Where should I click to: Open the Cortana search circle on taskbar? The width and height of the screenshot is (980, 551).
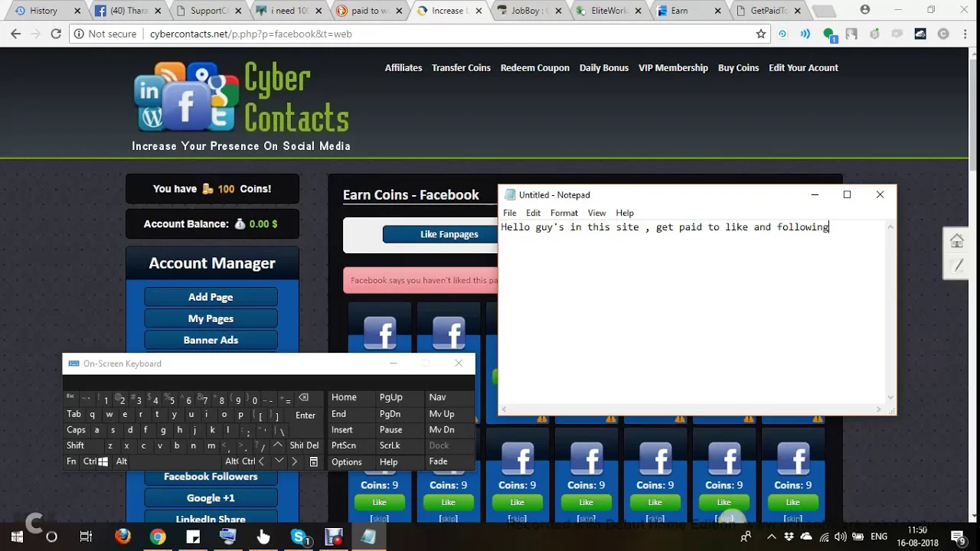coord(51,536)
